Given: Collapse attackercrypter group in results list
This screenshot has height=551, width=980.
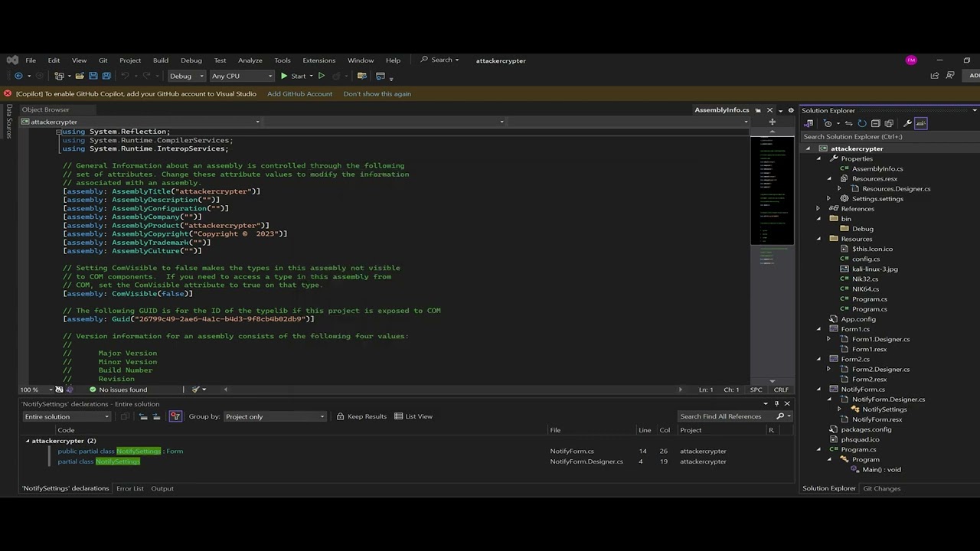Looking at the screenshot, I should pos(28,441).
